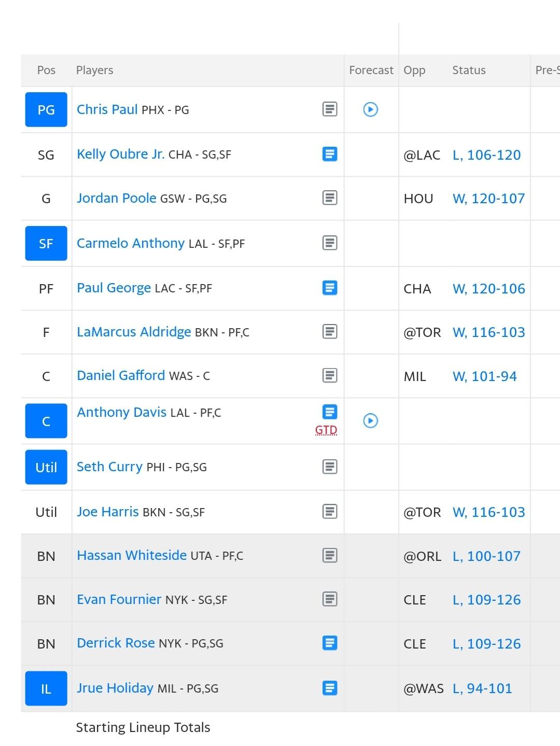View the W, 120-107 game result
The width and height of the screenshot is (560, 746).
pyautogui.click(x=488, y=199)
